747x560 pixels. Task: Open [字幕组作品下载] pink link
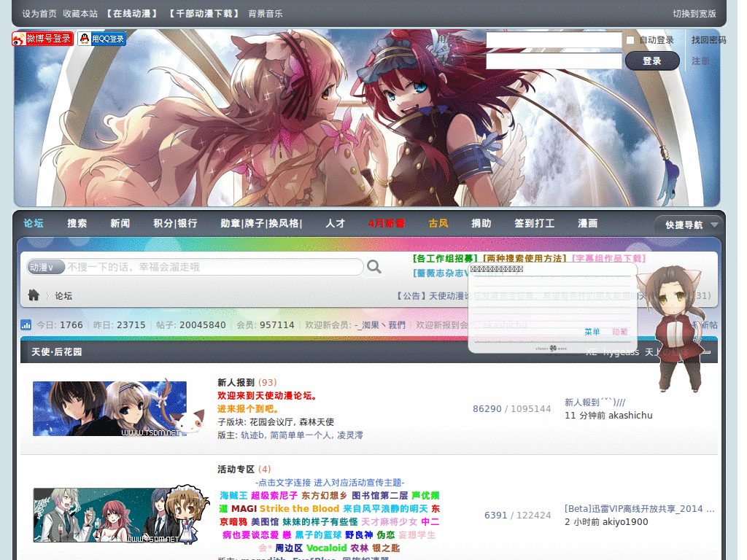pyautogui.click(x=608, y=259)
